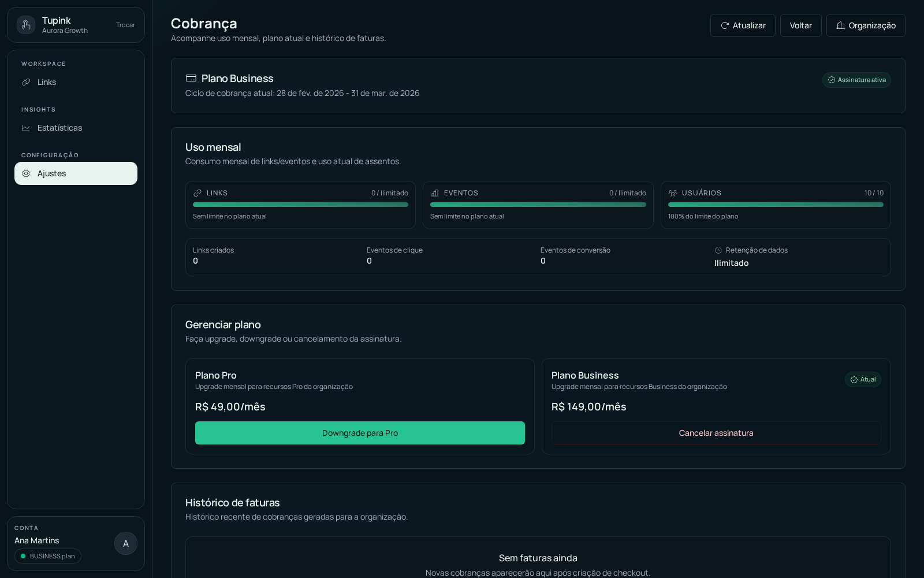This screenshot has width=924, height=578.
Task: Click the Estatísticas chart icon
Action: pos(26,128)
